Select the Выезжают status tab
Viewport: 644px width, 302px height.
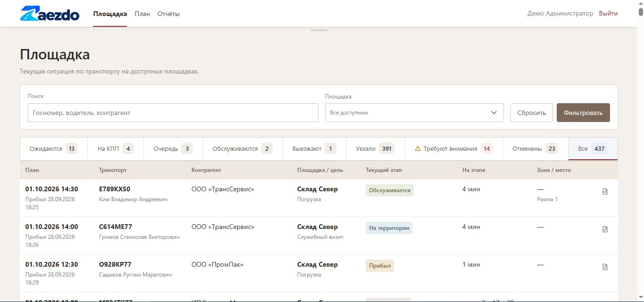[314, 149]
